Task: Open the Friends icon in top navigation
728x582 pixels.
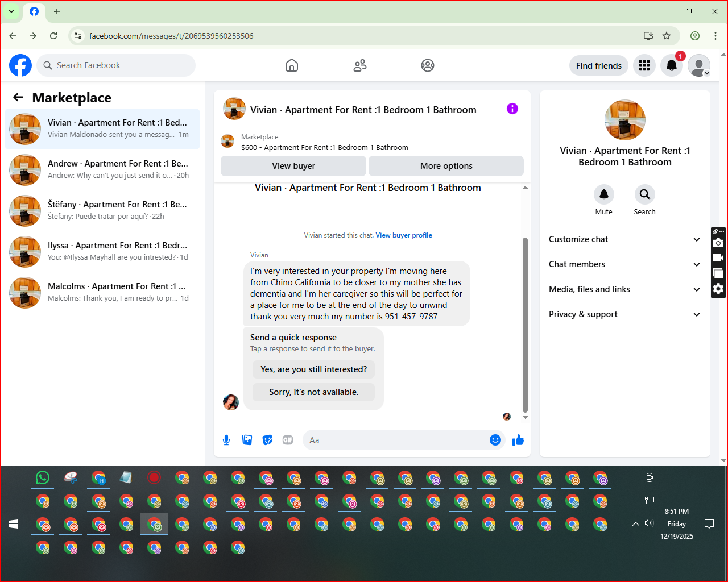Action: (x=360, y=65)
